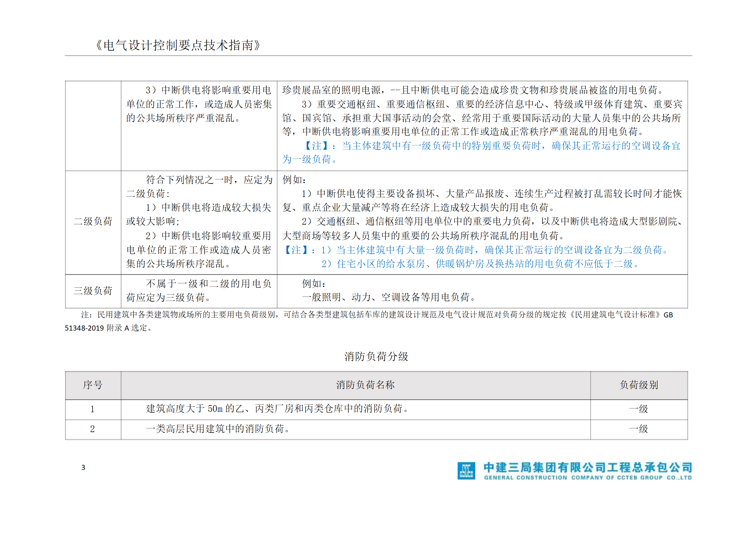This screenshot has width=756, height=535.
Task: Click the row number 2 cell
Action: pos(92,429)
